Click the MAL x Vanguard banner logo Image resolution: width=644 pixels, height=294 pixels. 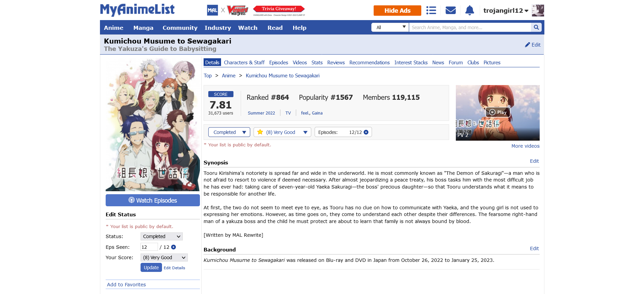coord(227,10)
